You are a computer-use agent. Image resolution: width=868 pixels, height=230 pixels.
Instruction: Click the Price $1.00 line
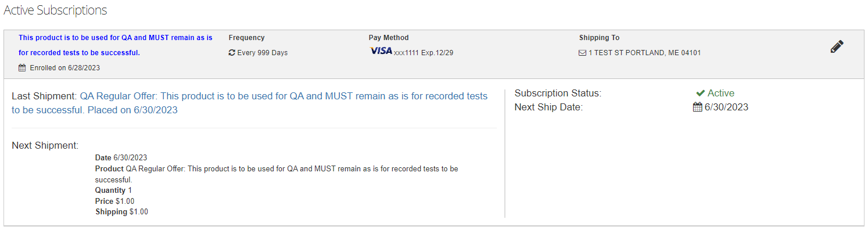114,201
